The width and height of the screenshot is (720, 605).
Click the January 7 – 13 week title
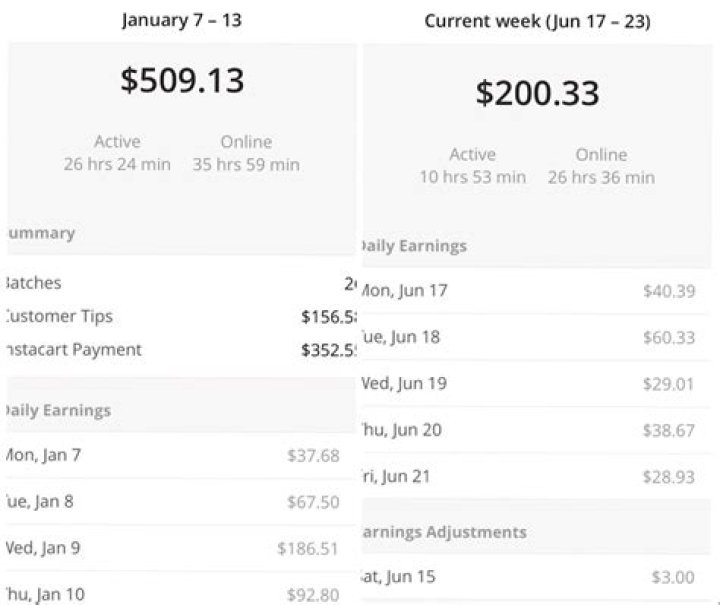[x=182, y=20]
